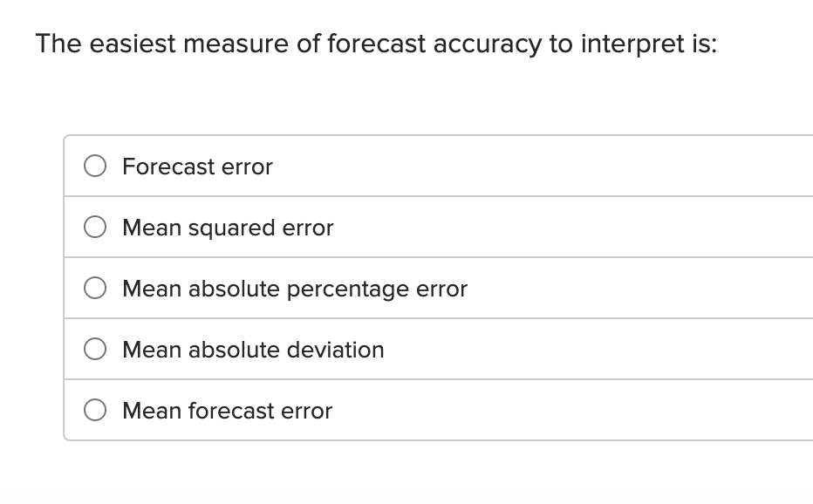Select the Mean forecast error radio button
This screenshot has width=813, height=504.
(x=95, y=410)
